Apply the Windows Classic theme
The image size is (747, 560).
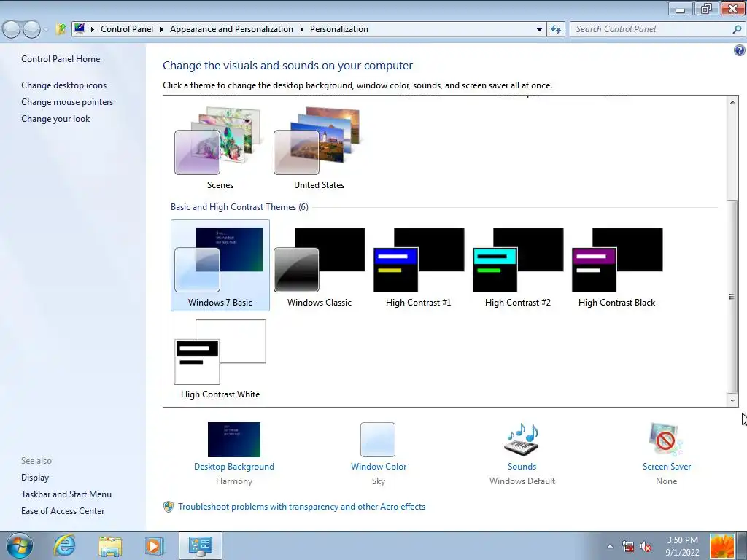pos(320,265)
